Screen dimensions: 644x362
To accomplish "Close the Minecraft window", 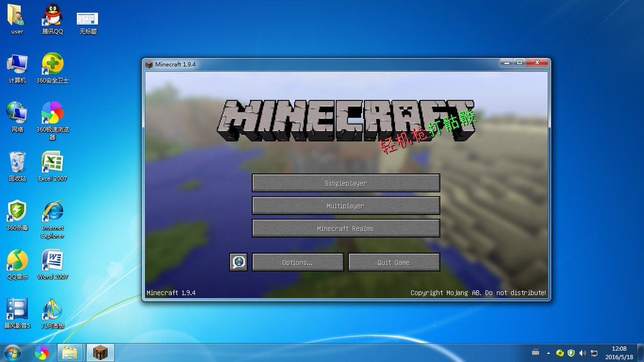I will [x=537, y=62].
